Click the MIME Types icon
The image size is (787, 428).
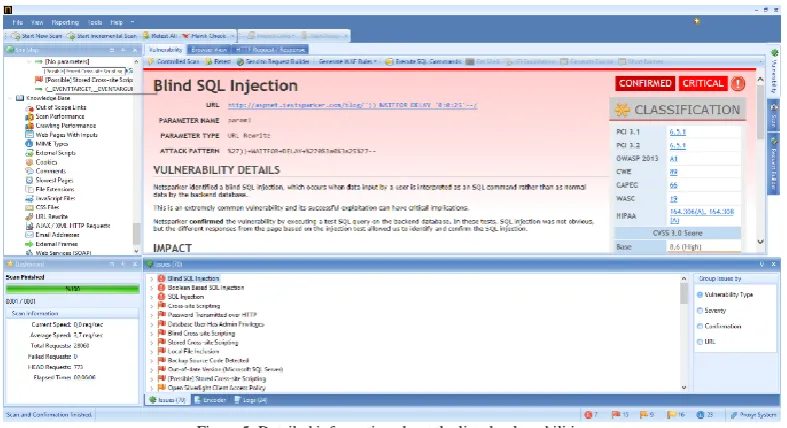coord(30,144)
